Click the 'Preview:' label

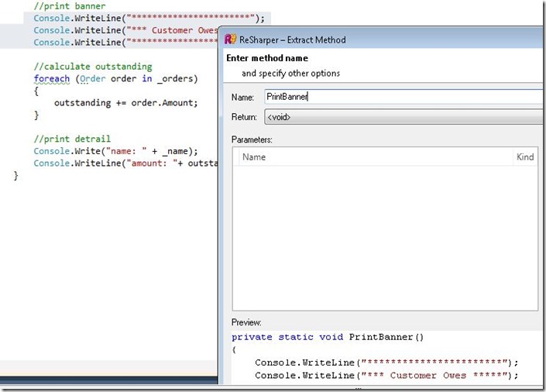[246, 322]
